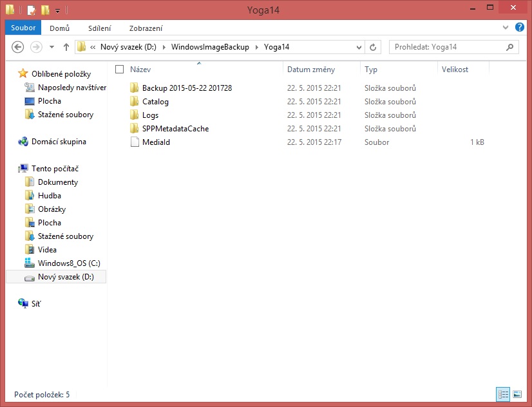Screen dimensions: 532x407
Task: Open the Customize Quick Access Toolbar dropdown
Action: 57,10
